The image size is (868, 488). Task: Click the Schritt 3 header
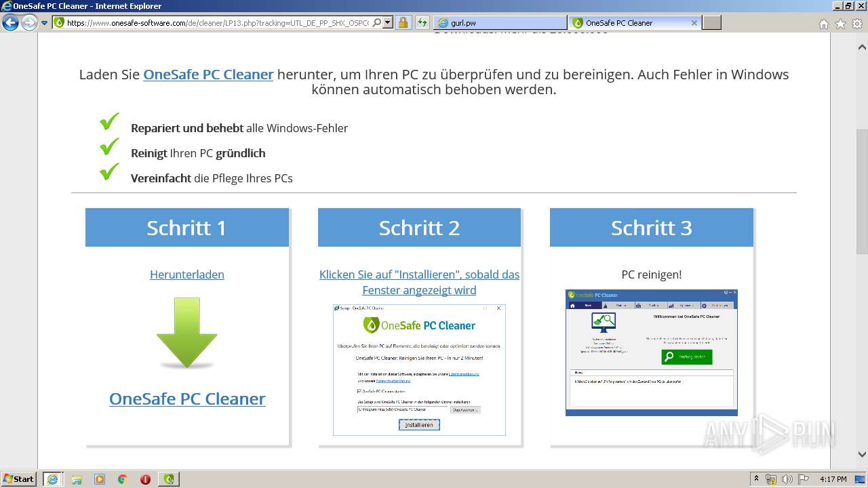click(x=651, y=228)
